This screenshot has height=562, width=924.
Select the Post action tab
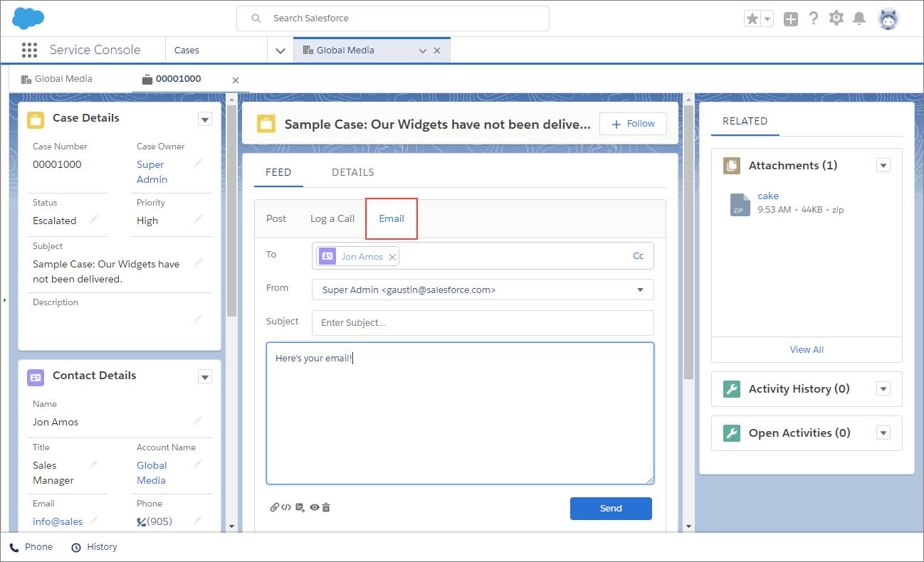(x=276, y=218)
